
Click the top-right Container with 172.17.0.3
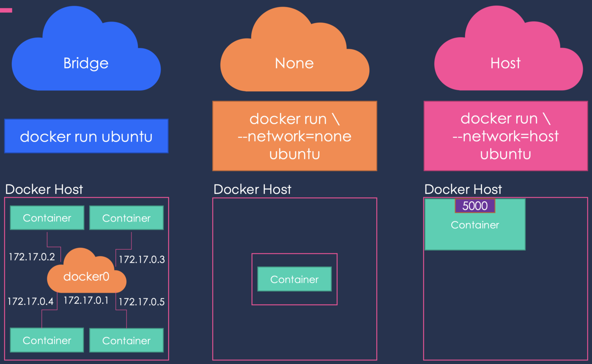click(126, 218)
